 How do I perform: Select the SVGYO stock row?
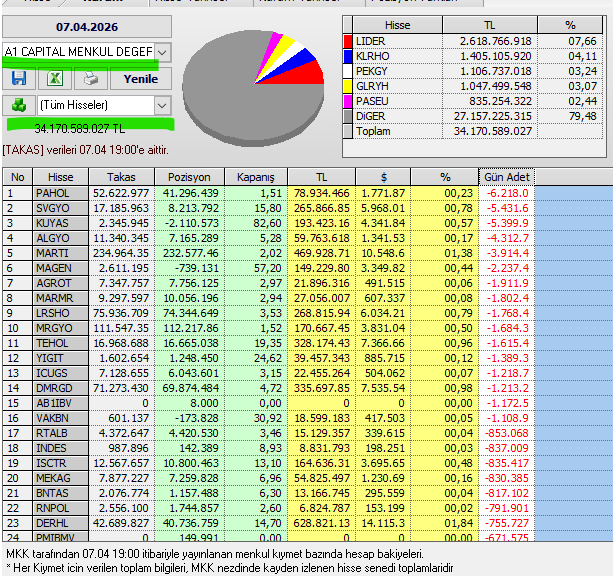coord(268,208)
